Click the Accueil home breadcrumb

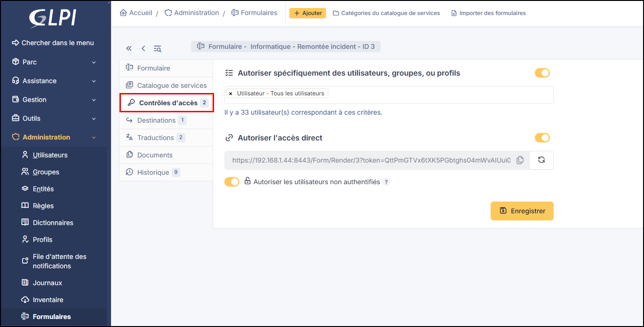pyautogui.click(x=136, y=13)
